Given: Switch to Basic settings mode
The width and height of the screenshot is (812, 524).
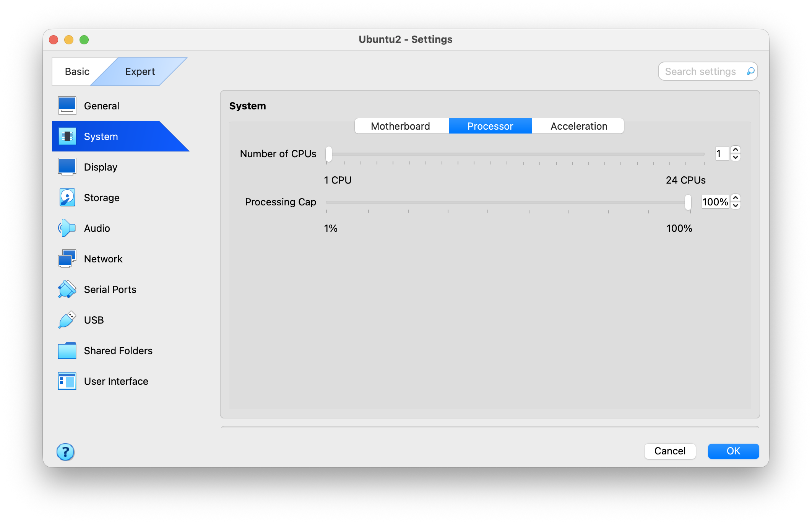Looking at the screenshot, I should click(77, 72).
